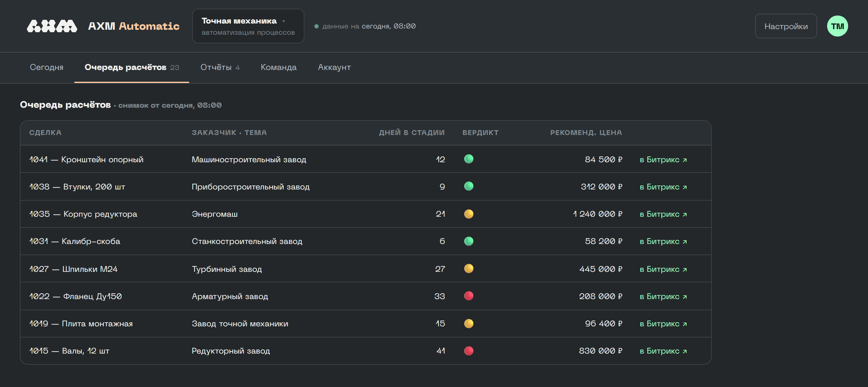Image resolution: width=868 pixels, height=387 pixels.
Task: Click the price '84 500 ₽'
Action: click(x=604, y=159)
